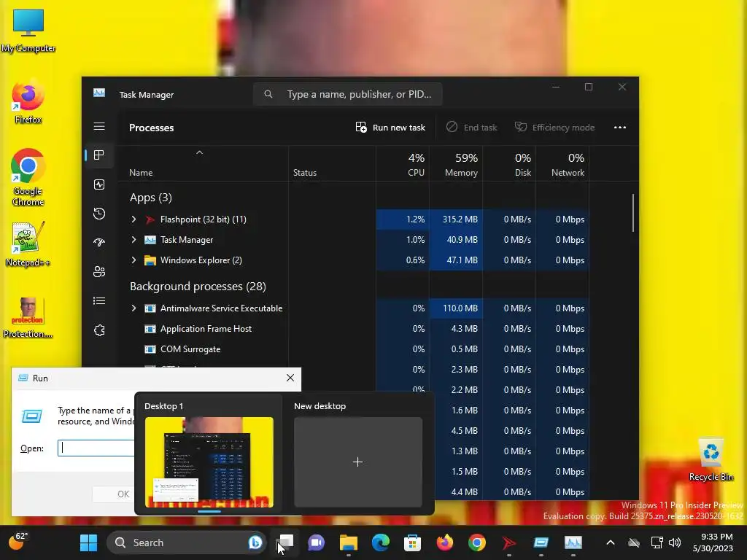Image resolution: width=747 pixels, height=560 pixels.
Task: Open clock showing 9:33 PM
Action: 713,542
